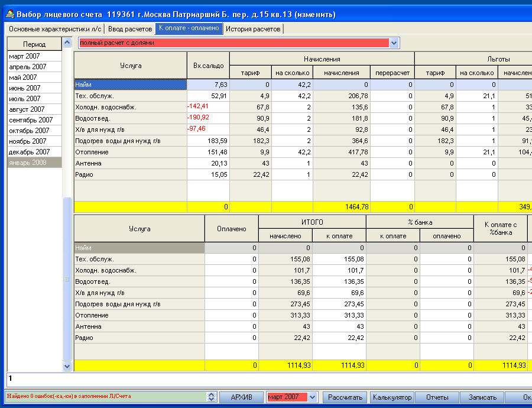532x408 pixels.
Task: Click the red saldo value '-142,41'
Action: pyautogui.click(x=198, y=106)
